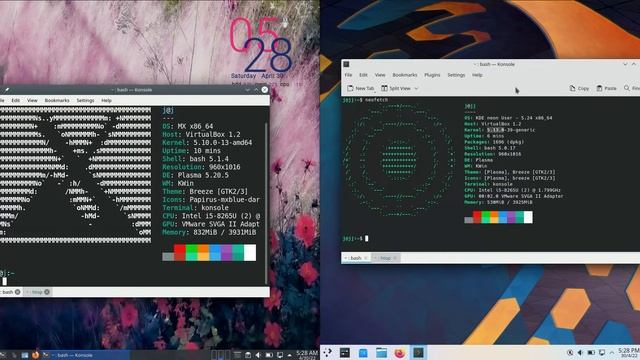Open the dark settings icon in right taskbar

click(345, 352)
